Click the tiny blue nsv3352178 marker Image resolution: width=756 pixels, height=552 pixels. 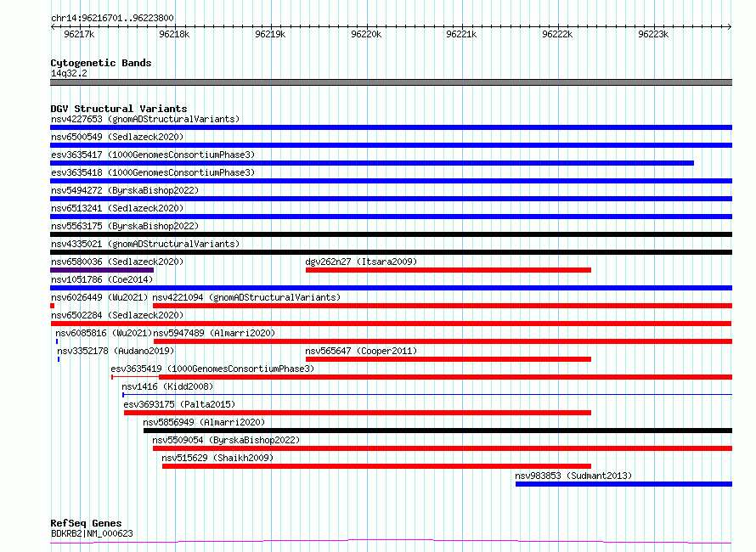pos(59,359)
